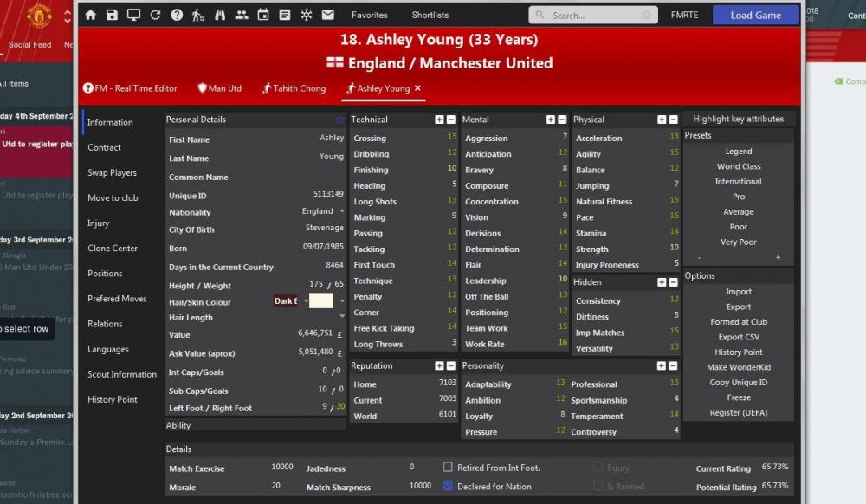Image resolution: width=866 pixels, height=504 pixels.
Task: Click Make WonderKid option
Action: [739, 367]
